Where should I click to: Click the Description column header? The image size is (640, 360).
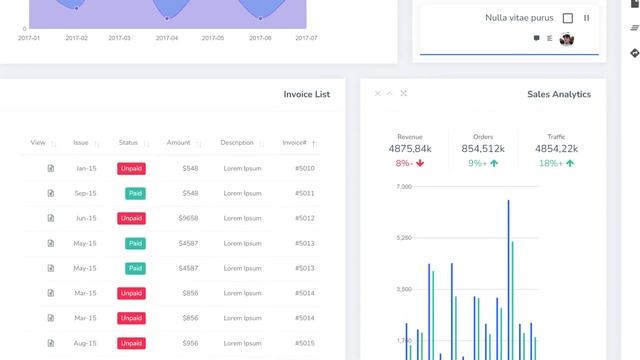tap(237, 142)
